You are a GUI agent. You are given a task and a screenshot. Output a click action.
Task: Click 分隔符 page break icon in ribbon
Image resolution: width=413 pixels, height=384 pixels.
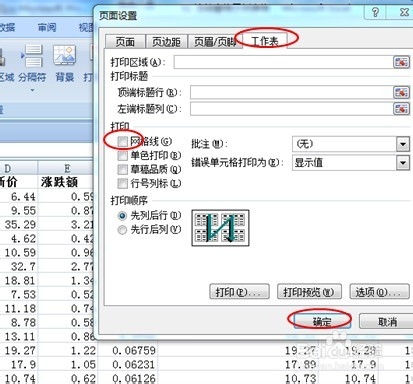coord(32,63)
